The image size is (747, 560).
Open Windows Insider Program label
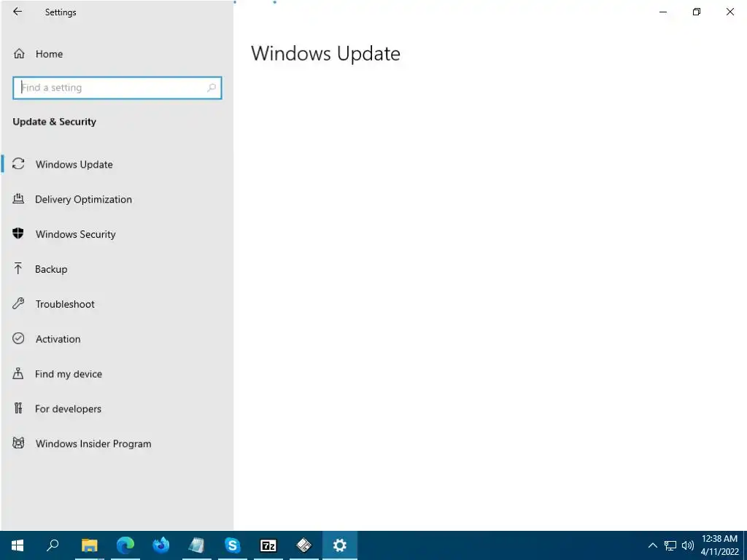pyautogui.click(x=93, y=444)
